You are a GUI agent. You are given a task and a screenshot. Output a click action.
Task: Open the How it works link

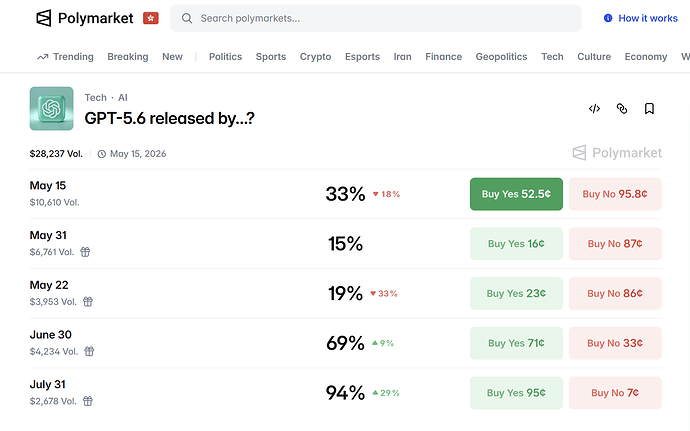(x=648, y=18)
